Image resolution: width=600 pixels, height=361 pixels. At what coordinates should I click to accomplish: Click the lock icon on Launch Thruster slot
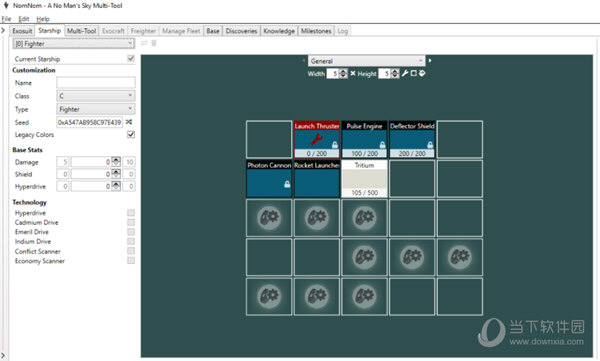point(335,145)
